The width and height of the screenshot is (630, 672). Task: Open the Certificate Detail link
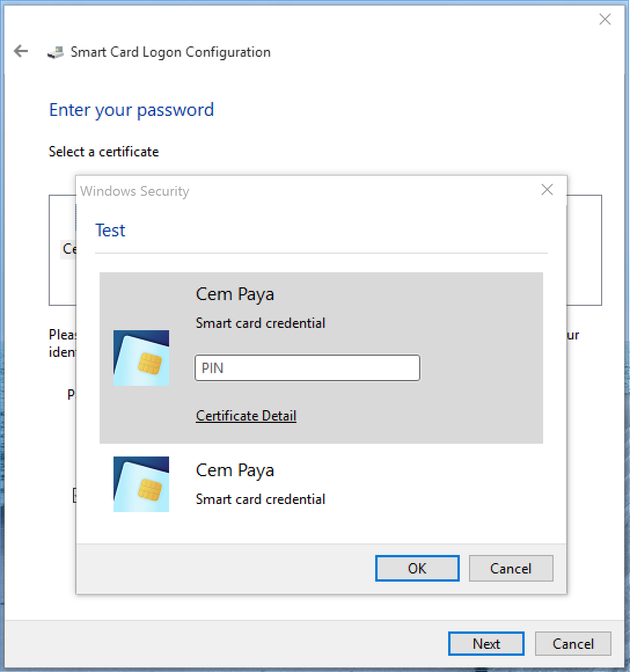pos(246,416)
